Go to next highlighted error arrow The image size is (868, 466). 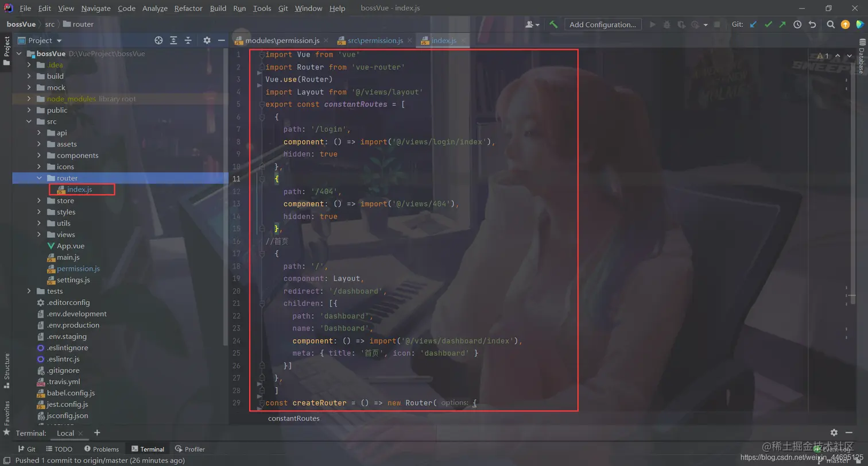[850, 56]
